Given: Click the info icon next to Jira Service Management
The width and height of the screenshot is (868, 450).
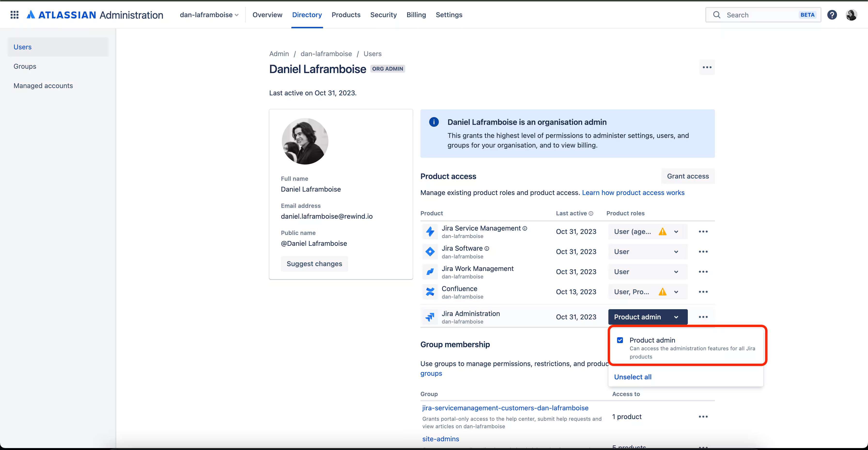Looking at the screenshot, I should (525, 229).
